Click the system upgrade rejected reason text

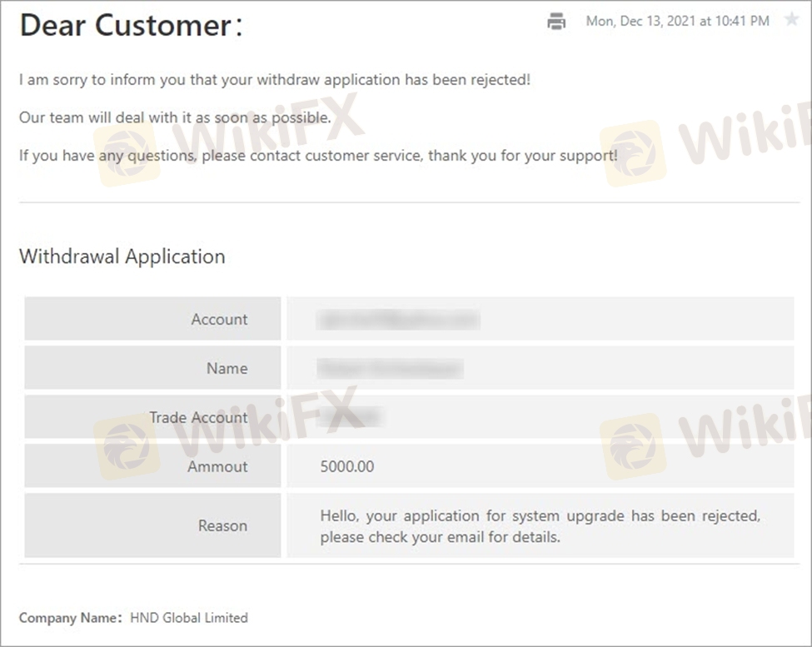[540, 526]
